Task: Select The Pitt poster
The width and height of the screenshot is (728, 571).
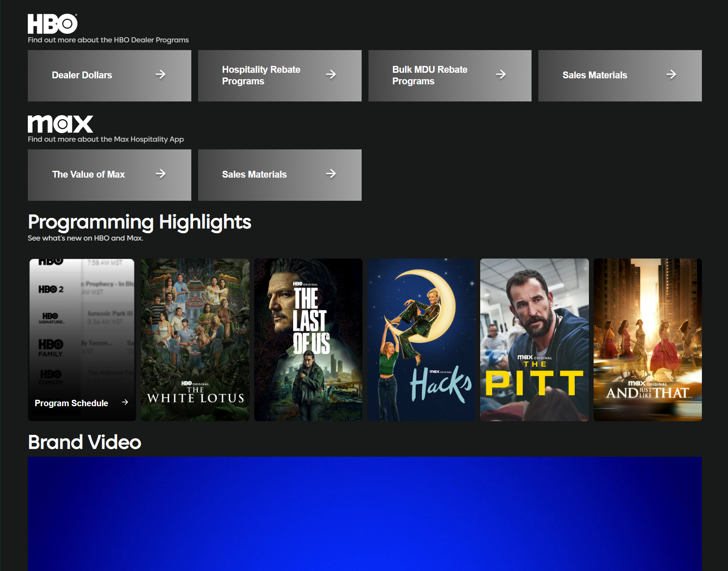Action: tap(535, 340)
